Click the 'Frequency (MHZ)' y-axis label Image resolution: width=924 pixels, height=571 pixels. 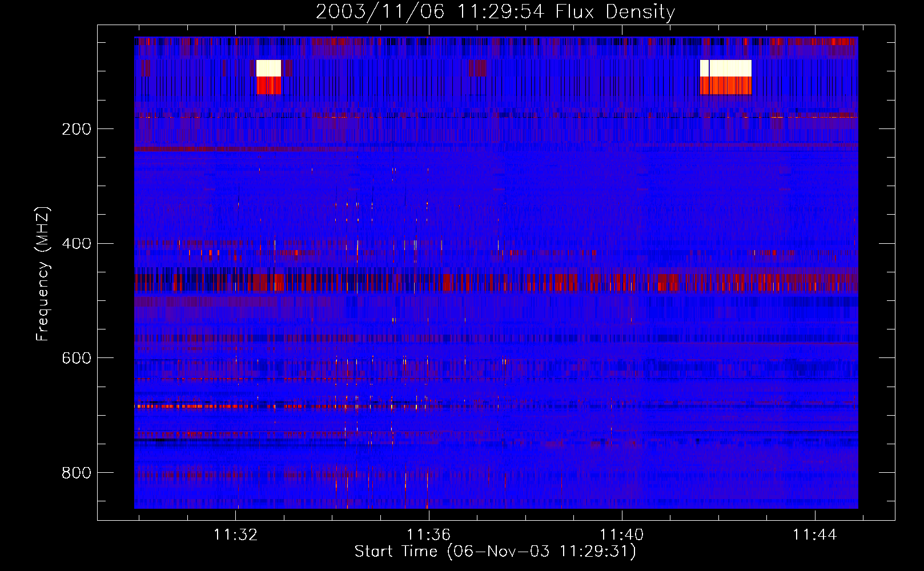[43, 274]
